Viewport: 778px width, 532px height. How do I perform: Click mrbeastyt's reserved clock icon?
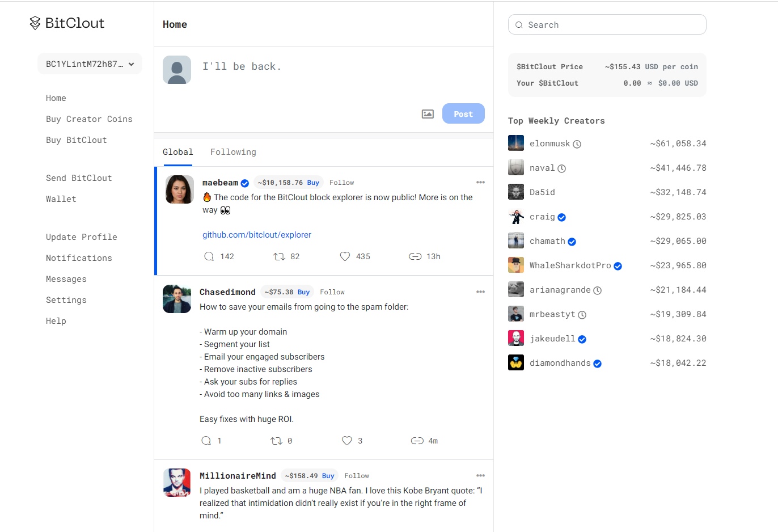pos(582,315)
